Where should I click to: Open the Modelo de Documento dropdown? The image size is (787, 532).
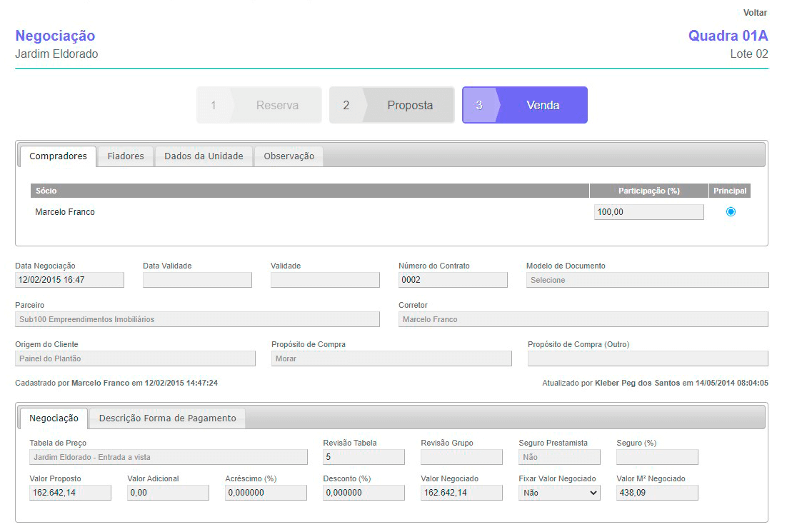647,280
